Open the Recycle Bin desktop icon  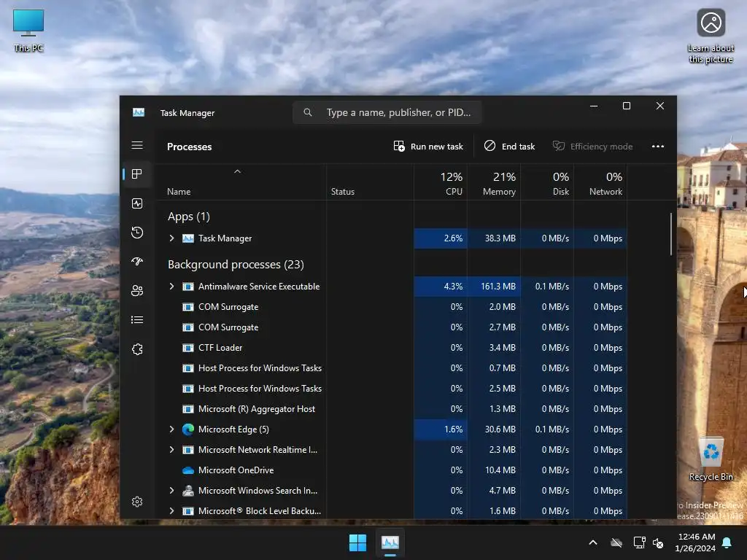point(711,459)
